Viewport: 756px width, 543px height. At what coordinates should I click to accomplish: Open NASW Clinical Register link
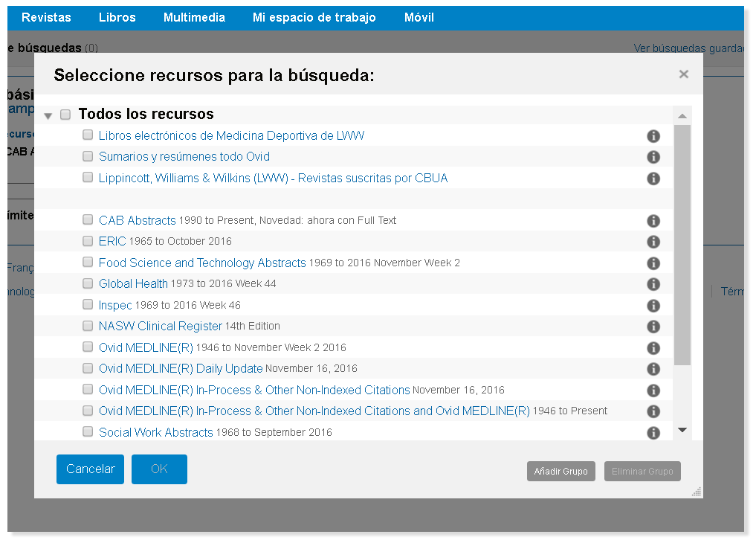tap(160, 326)
